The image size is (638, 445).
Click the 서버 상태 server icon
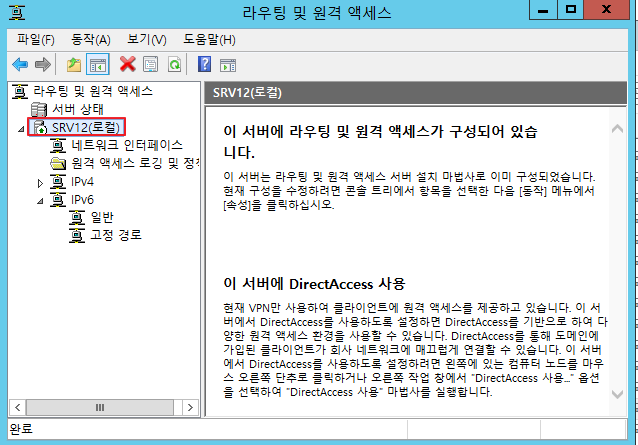39,109
